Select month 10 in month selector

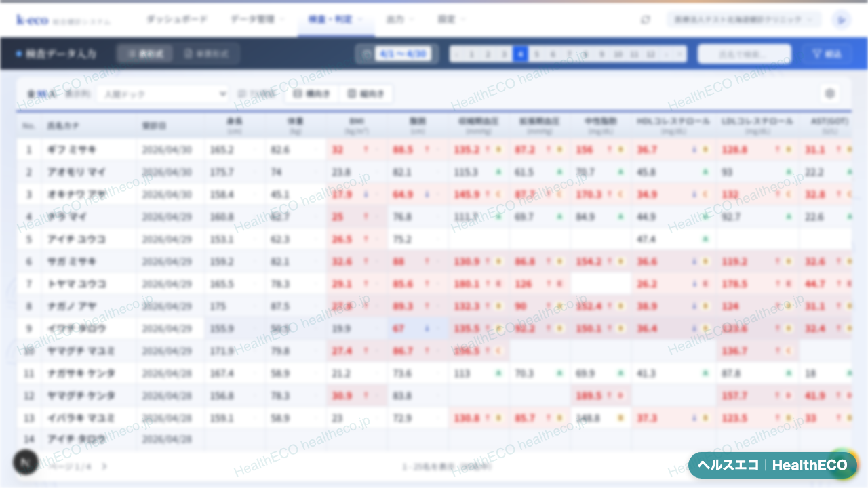(x=618, y=54)
